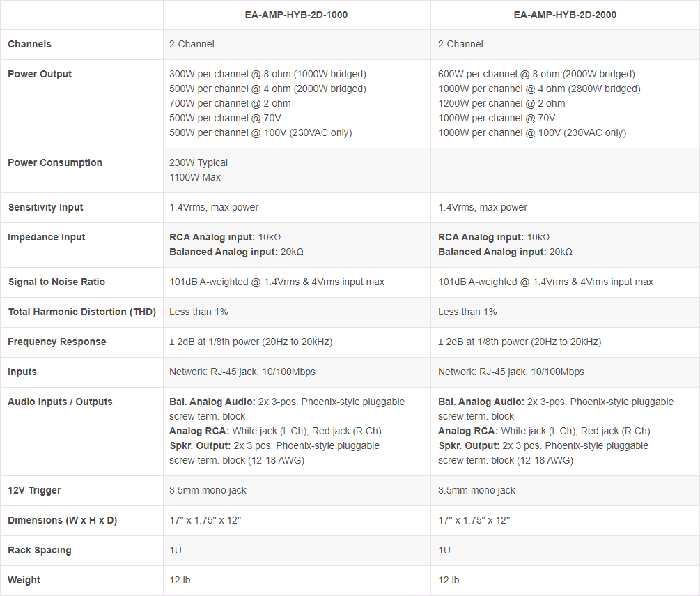Select the 12V Trigger row label
This screenshot has width=700, height=596.
coord(34,490)
